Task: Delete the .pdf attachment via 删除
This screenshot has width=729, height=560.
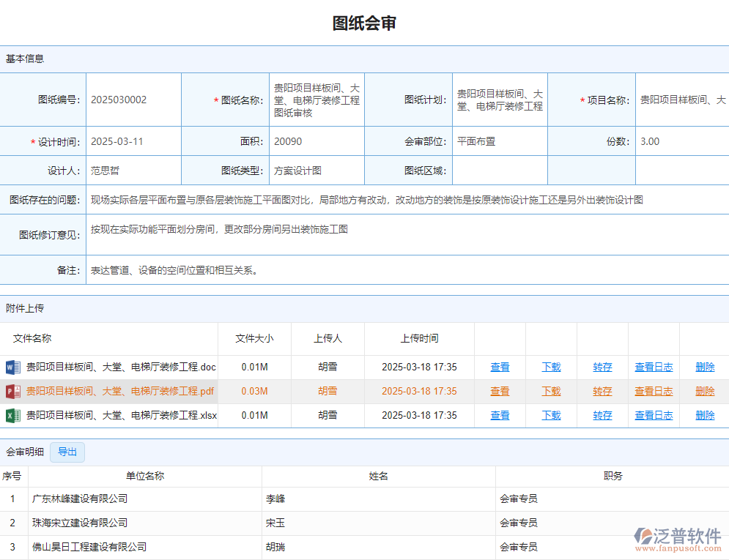Action: (x=705, y=392)
